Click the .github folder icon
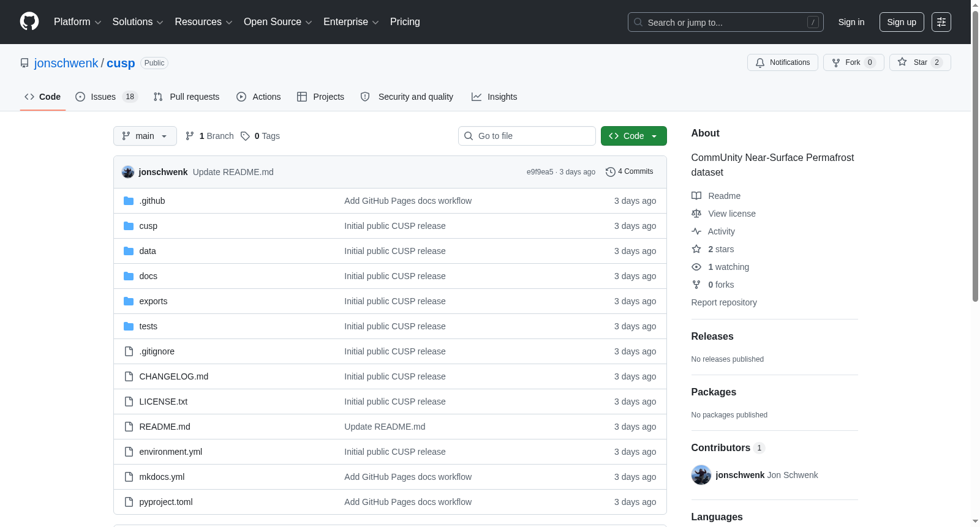The width and height of the screenshot is (980, 527). pos(129,201)
